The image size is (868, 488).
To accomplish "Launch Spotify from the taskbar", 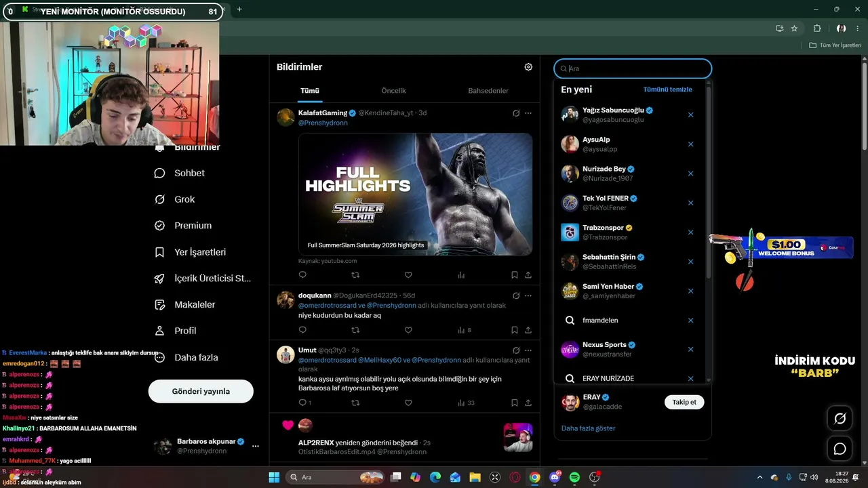I will [574, 477].
